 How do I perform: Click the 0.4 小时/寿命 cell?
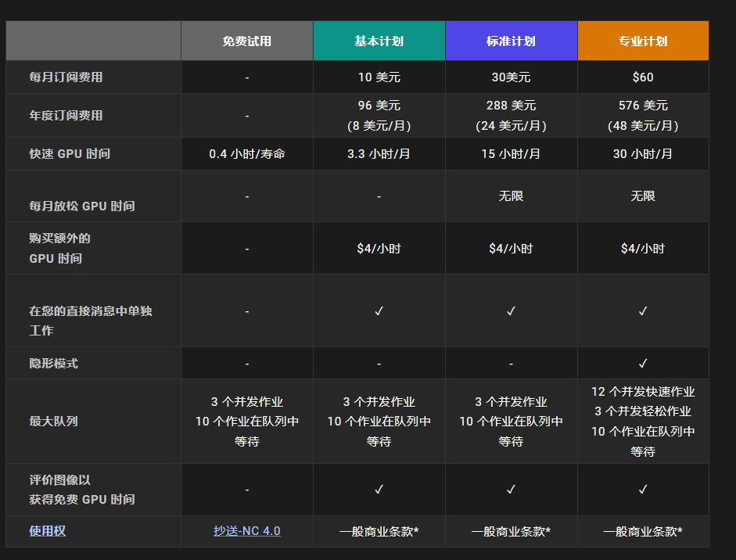[x=247, y=154]
